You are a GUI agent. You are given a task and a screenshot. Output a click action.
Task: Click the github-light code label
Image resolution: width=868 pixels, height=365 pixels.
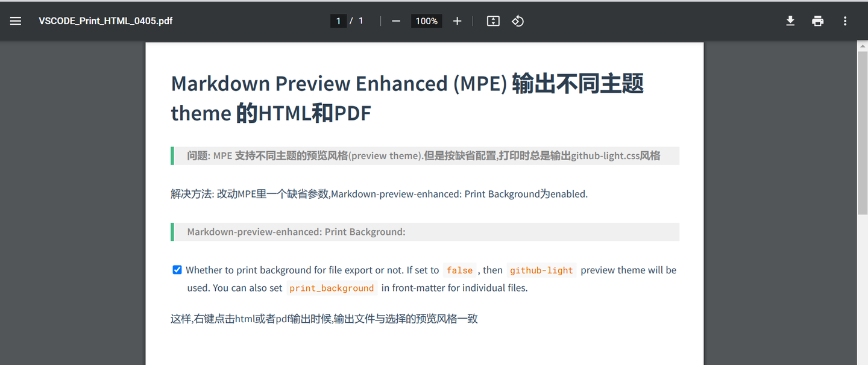coord(541,270)
